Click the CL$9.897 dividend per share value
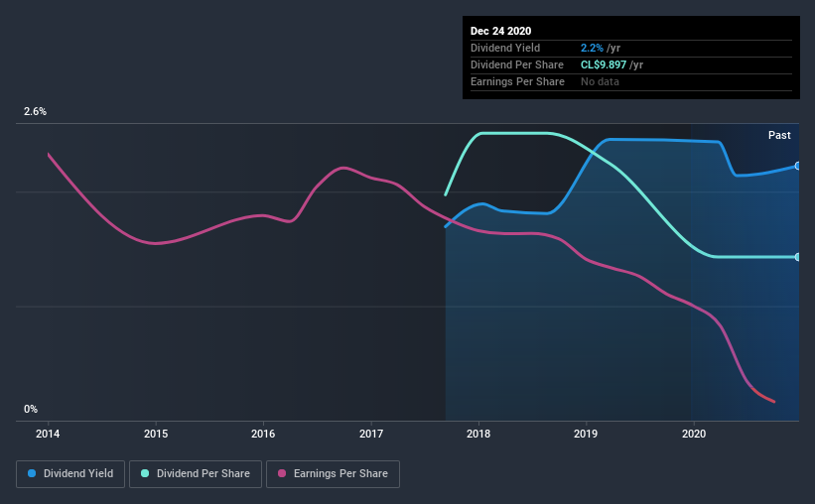This screenshot has width=815, height=504. [x=604, y=64]
